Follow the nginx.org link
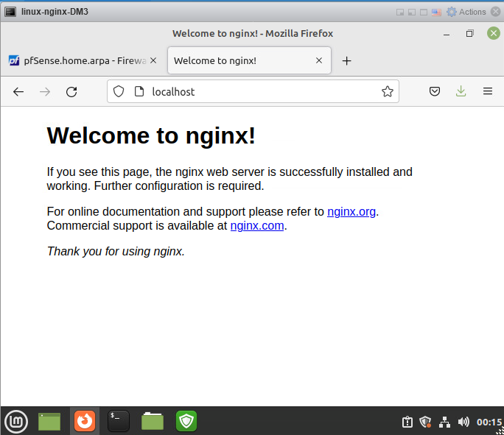This screenshot has width=504, height=435. click(x=351, y=212)
